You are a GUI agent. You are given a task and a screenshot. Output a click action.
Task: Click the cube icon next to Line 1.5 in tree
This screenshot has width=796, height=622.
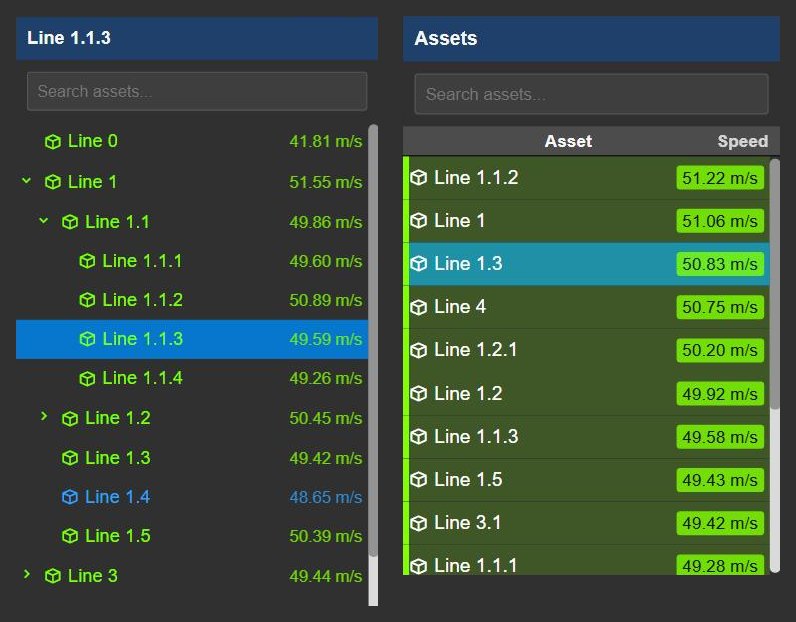coord(70,536)
